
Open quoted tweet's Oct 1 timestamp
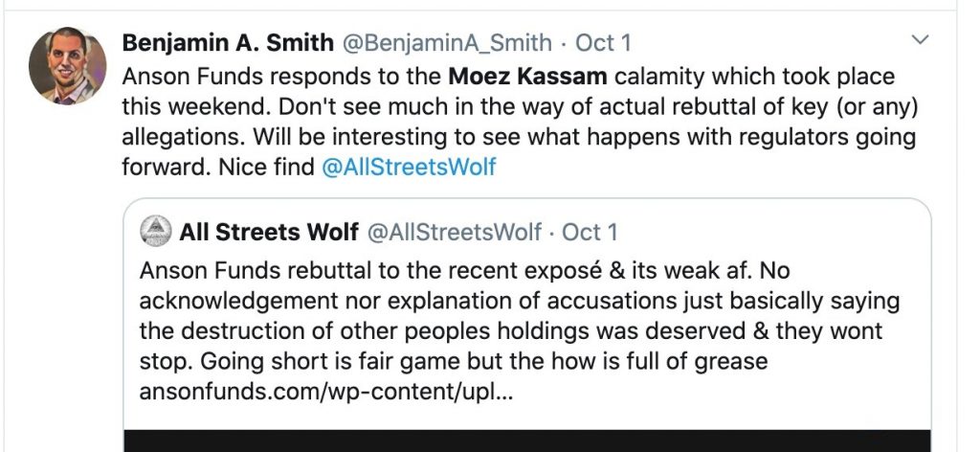click(590, 232)
